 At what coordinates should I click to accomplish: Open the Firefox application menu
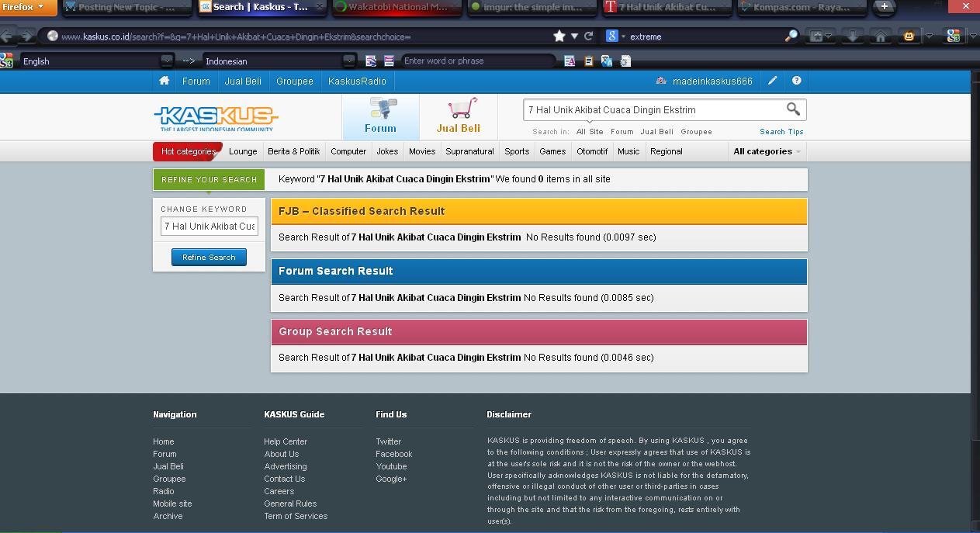(x=28, y=7)
